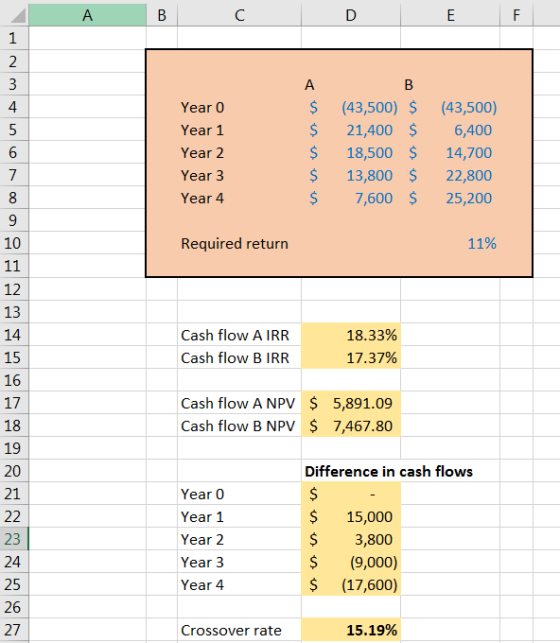This screenshot has width=560, height=643.
Task: Select row 23 header
Action: 14,539
